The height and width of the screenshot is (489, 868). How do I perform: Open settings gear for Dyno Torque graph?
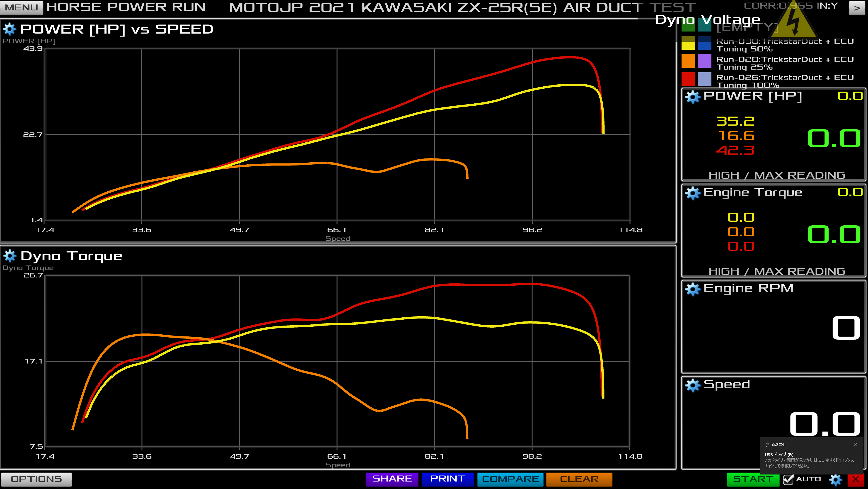coord(10,256)
